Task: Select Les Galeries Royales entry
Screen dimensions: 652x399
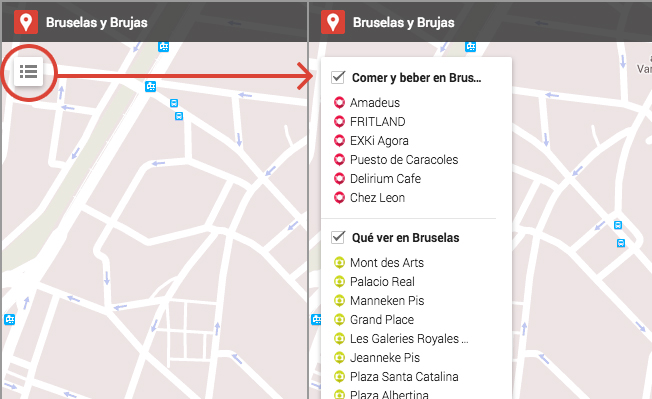Action: (409, 339)
